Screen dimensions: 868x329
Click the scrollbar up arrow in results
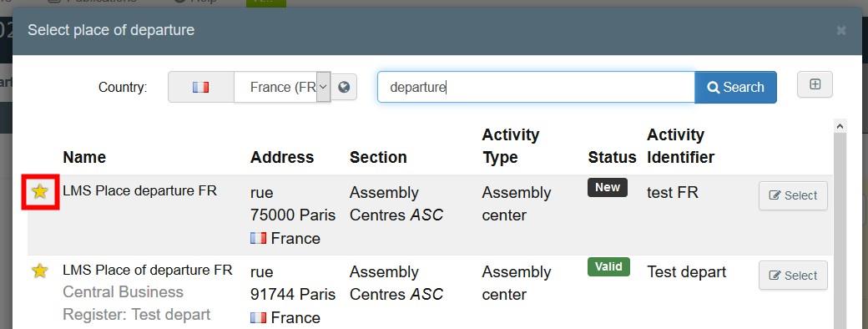click(840, 126)
